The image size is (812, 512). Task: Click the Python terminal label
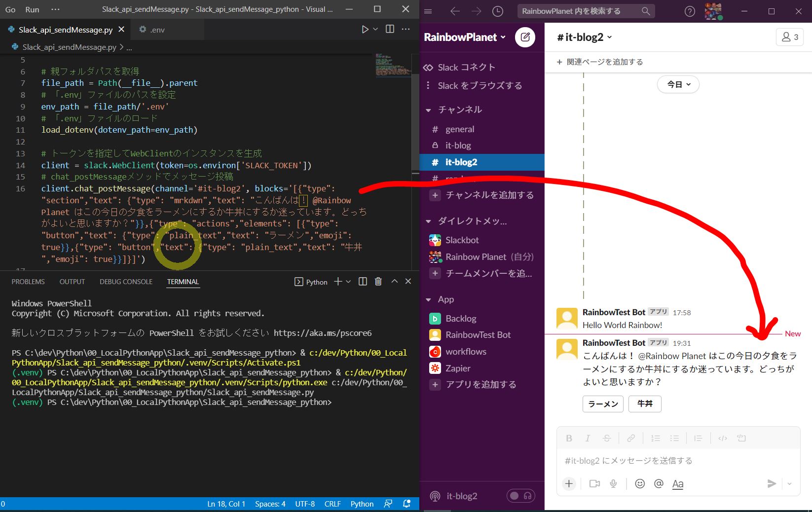point(311,282)
